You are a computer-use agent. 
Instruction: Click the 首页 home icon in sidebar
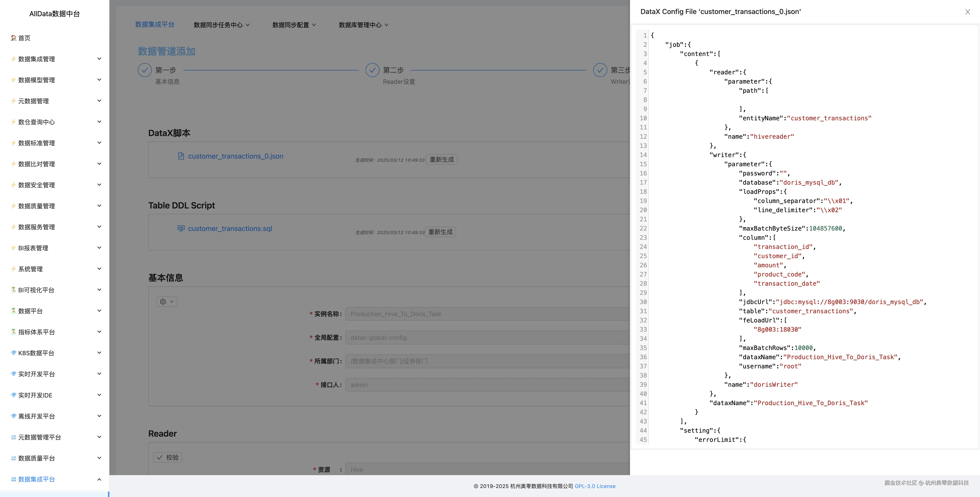click(x=13, y=38)
